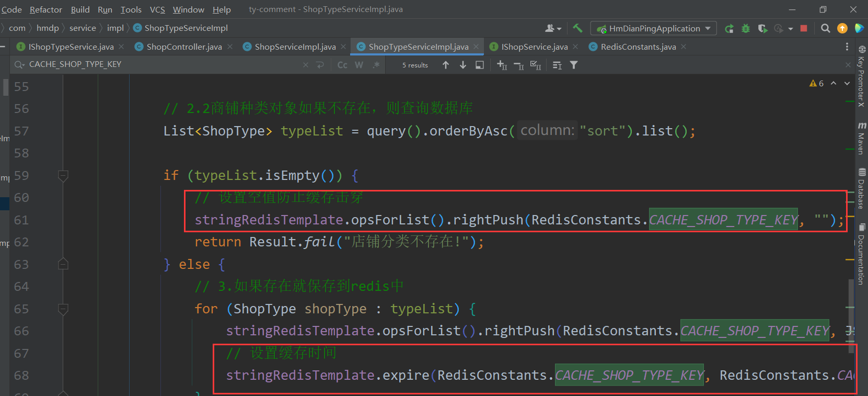Open the Database tool window
This screenshot has width=868, height=396.
click(862, 188)
